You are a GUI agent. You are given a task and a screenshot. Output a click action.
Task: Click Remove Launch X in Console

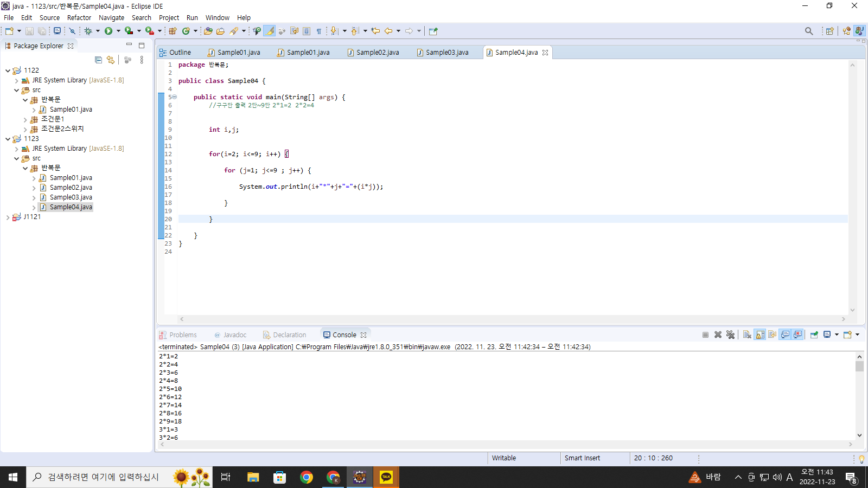[x=718, y=335]
